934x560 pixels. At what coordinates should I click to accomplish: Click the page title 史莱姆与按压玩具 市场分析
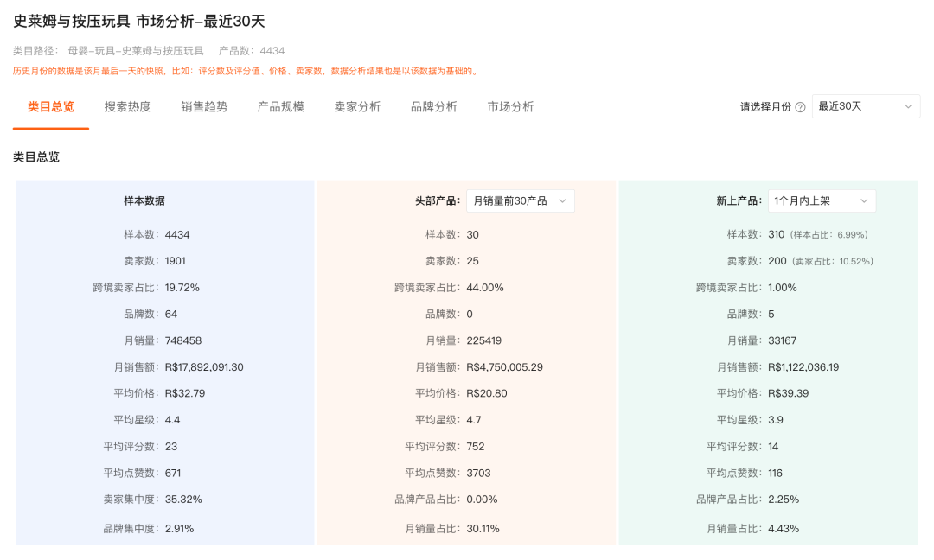pyautogui.click(x=138, y=22)
